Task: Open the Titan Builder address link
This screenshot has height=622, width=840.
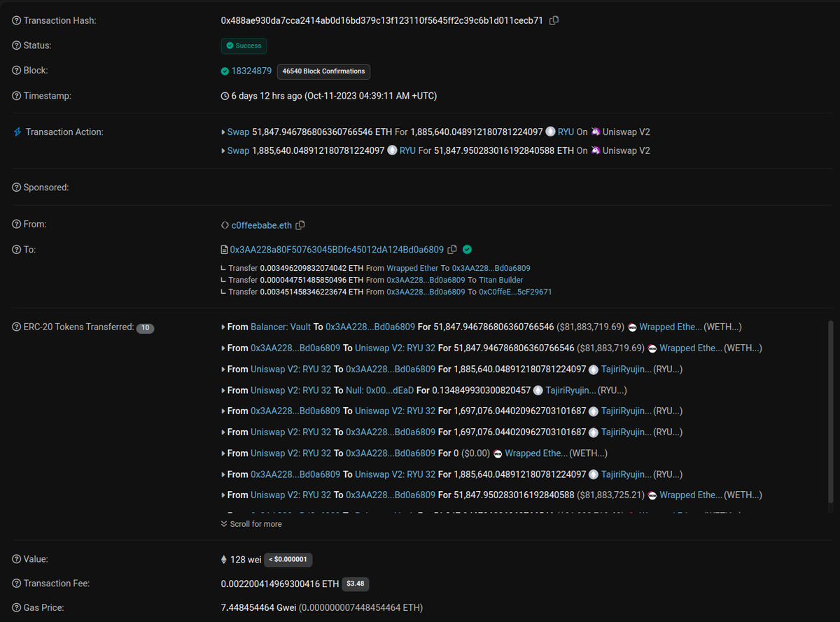Action: pos(501,280)
